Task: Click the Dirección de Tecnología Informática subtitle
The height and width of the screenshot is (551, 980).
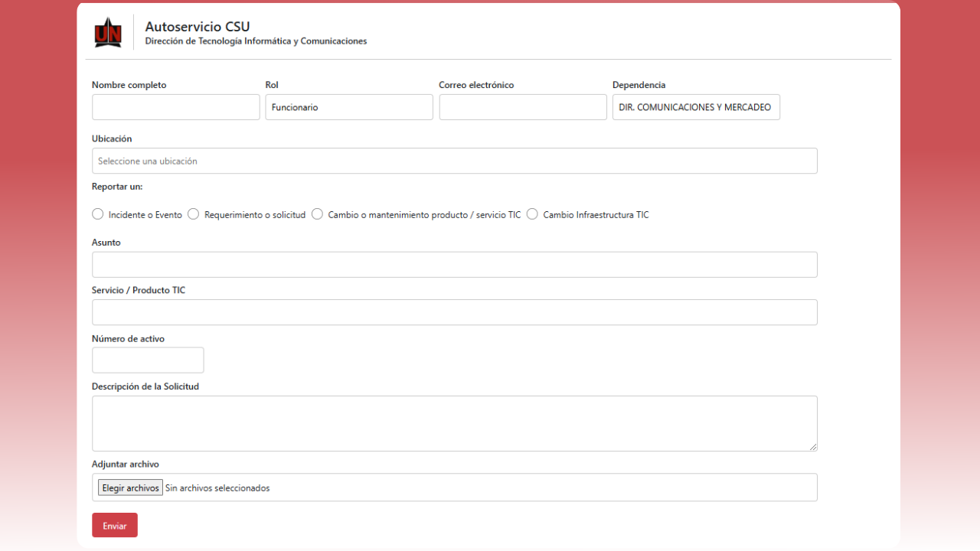Action: coord(256,41)
